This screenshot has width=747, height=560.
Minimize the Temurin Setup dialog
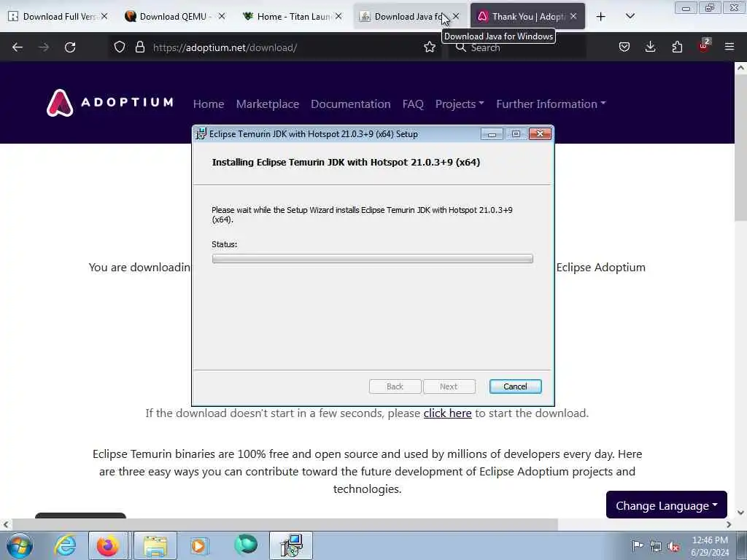tap(492, 134)
